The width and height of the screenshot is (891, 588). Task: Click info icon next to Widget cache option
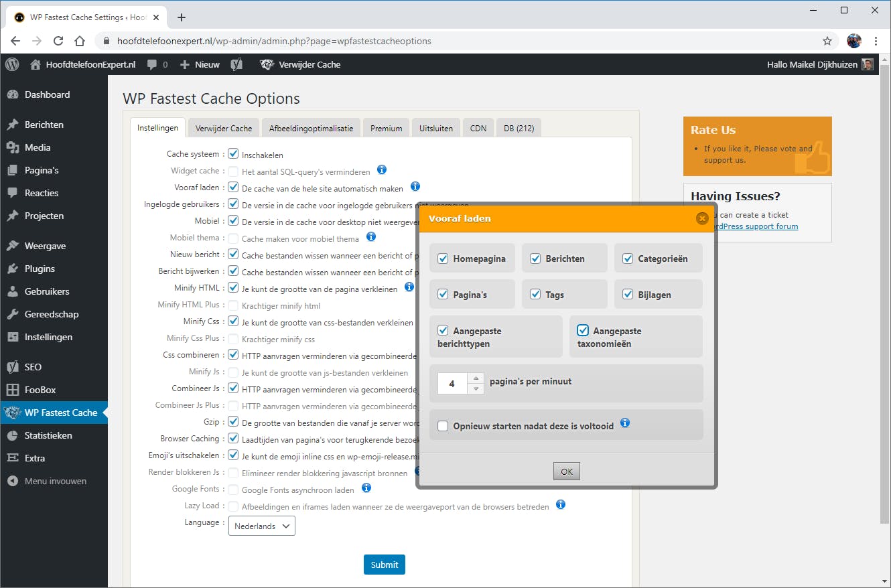[382, 169]
